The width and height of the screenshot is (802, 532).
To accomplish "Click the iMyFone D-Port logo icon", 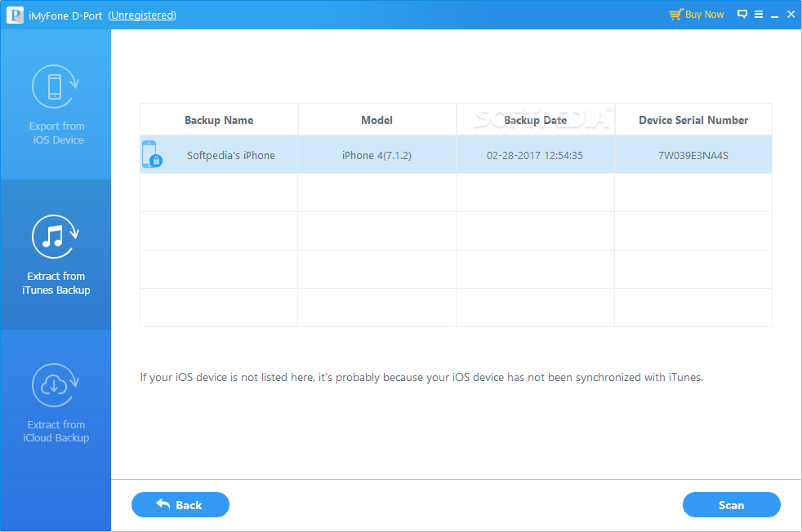I will tap(15, 15).
